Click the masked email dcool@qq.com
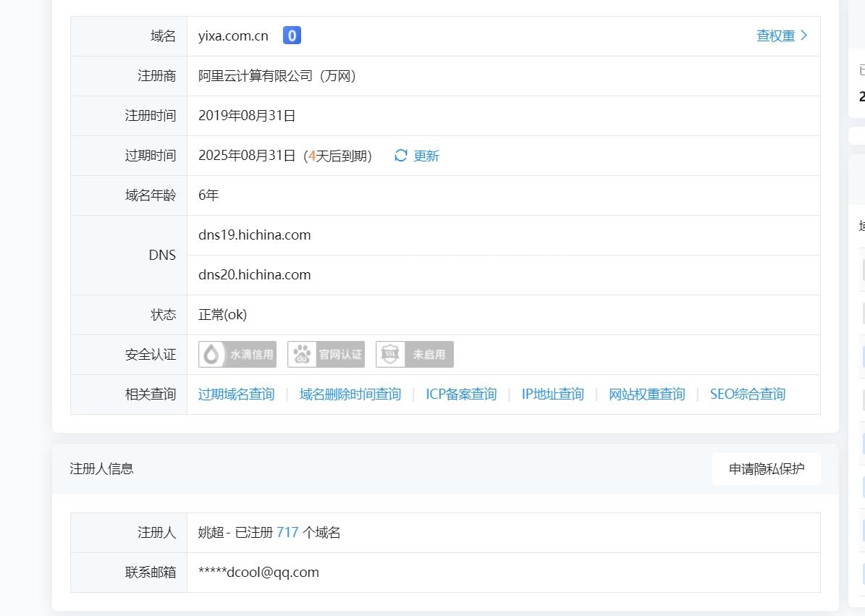The height and width of the screenshot is (616, 865). point(258,573)
